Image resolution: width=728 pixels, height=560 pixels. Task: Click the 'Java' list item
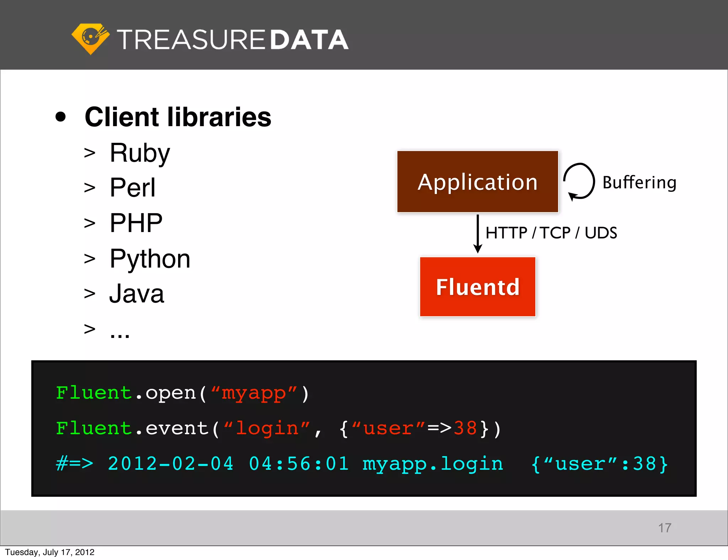[137, 294]
